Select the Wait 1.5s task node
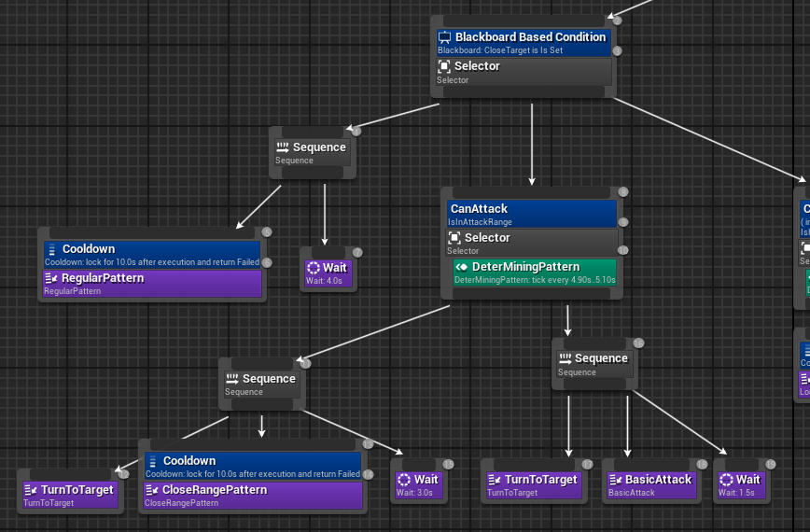This screenshot has width=810, height=532. [x=741, y=484]
